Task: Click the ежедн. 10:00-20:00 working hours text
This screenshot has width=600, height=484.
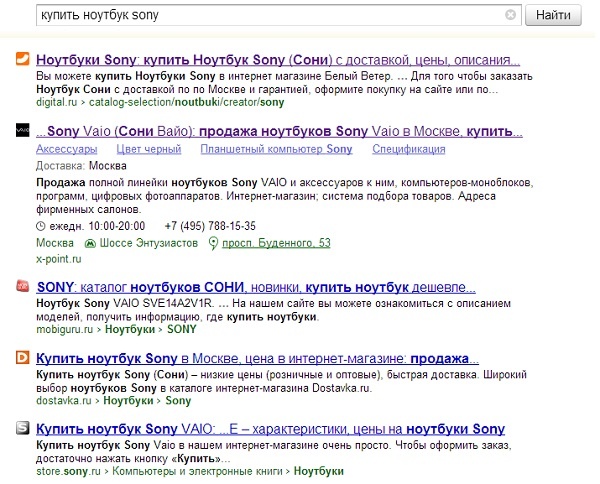Action: click(x=97, y=226)
